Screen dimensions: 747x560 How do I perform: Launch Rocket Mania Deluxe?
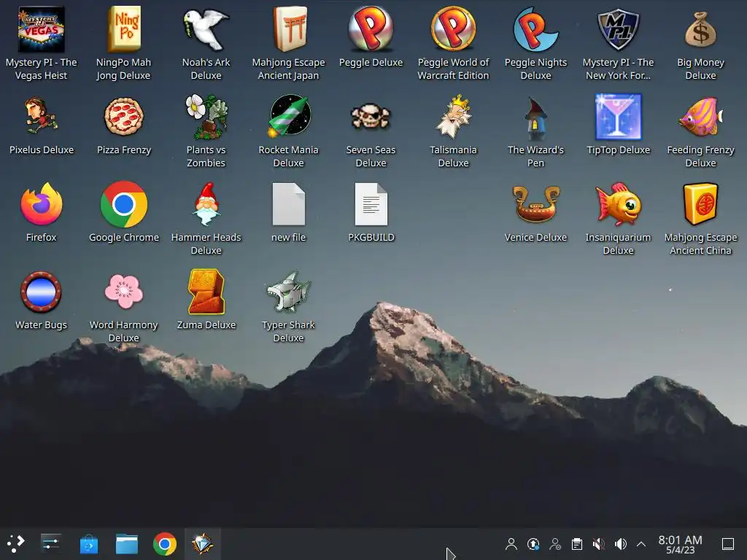pyautogui.click(x=289, y=116)
